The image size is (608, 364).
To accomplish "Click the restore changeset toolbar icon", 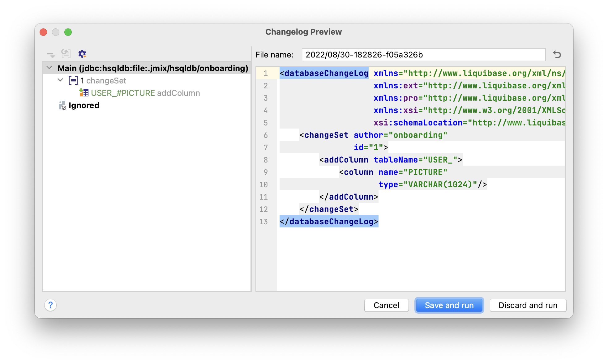I will (x=66, y=54).
